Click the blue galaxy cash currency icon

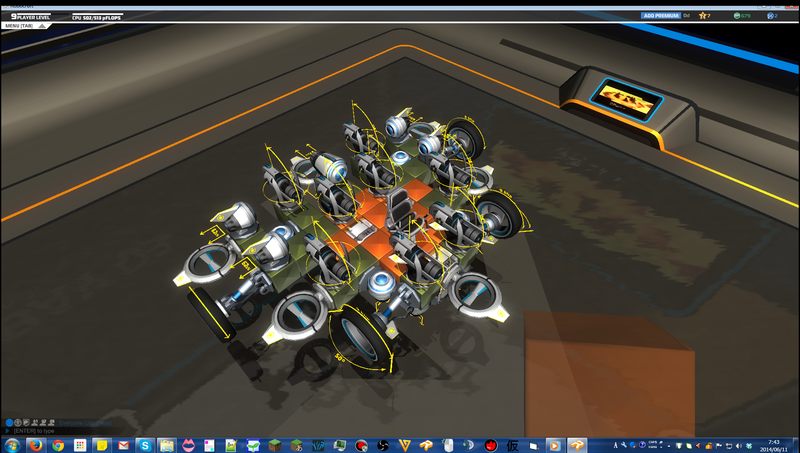tap(770, 16)
